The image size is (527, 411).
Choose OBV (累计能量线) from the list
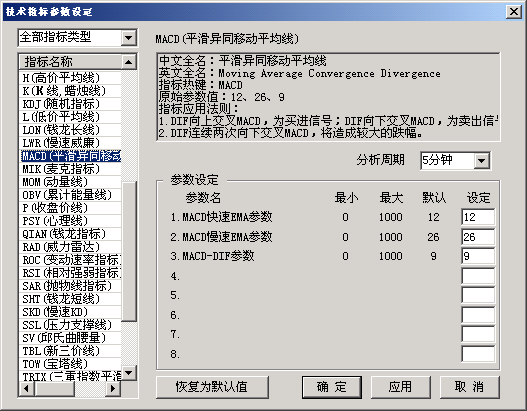pyautogui.click(x=70, y=195)
